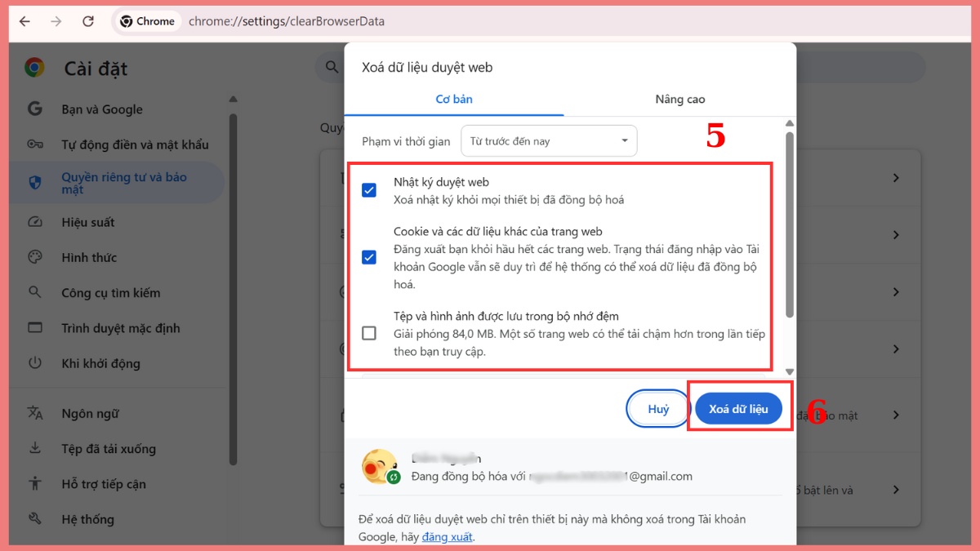Viewport: 980px width, 551px height.
Task: Expand the fourth settings row chevron
Action: pyautogui.click(x=896, y=349)
